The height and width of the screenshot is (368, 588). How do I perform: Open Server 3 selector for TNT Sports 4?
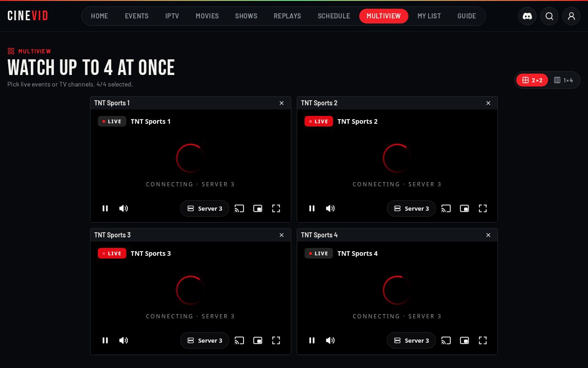[411, 340]
